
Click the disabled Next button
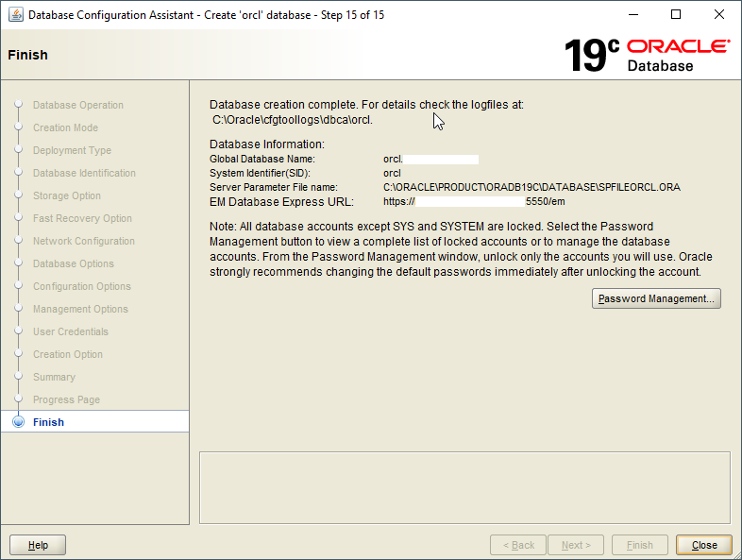pyautogui.click(x=576, y=545)
